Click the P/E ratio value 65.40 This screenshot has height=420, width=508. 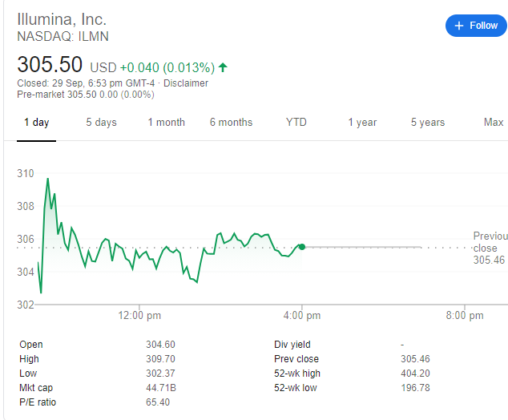(158, 402)
